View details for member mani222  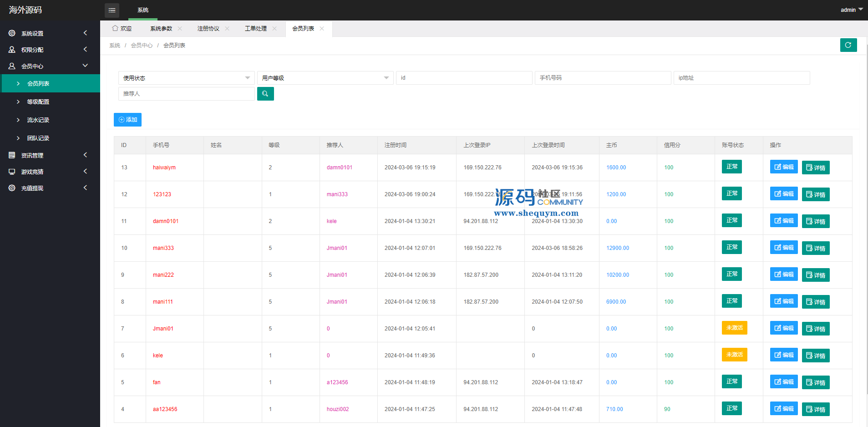click(x=816, y=275)
